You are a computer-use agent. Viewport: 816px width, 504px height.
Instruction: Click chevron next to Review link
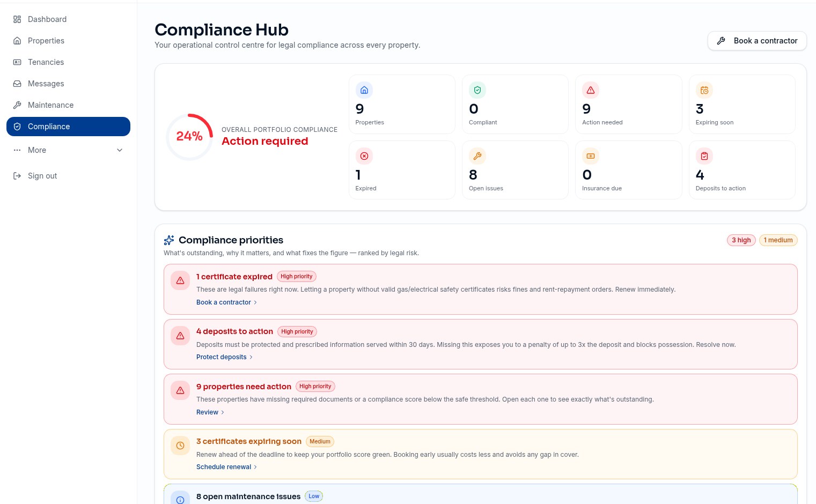[223, 412]
